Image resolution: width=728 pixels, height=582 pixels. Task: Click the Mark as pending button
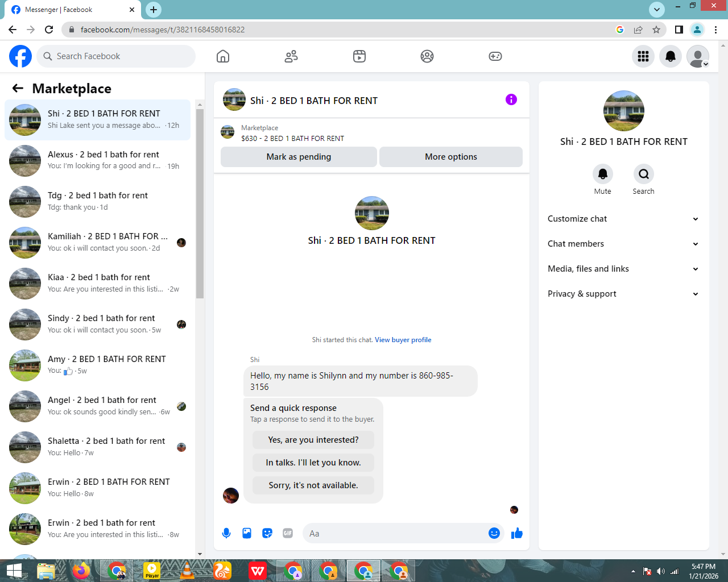coord(299,157)
